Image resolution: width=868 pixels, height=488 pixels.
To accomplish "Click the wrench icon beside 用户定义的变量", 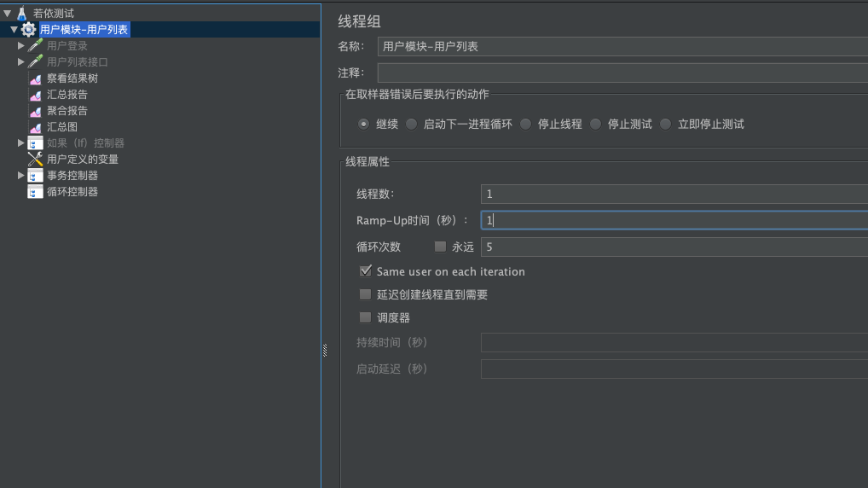I will tap(35, 159).
